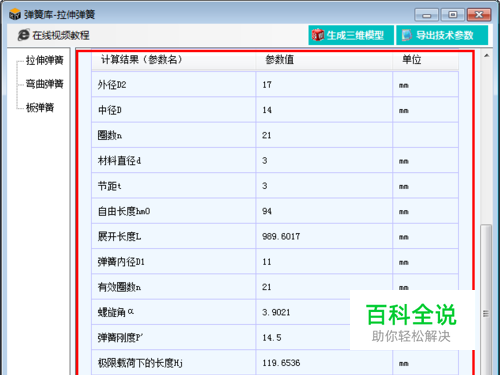Click the browser icon beside 在线视频教程

click(23, 35)
